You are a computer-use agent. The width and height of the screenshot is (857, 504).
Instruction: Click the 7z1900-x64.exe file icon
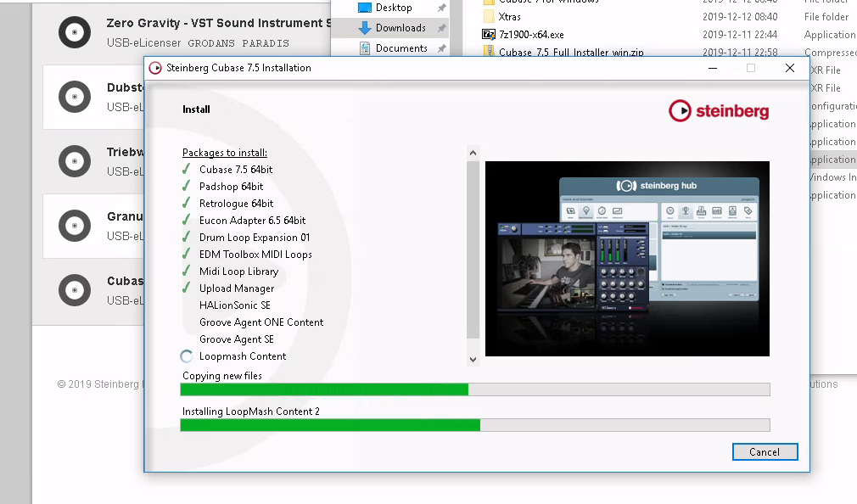[x=489, y=35]
